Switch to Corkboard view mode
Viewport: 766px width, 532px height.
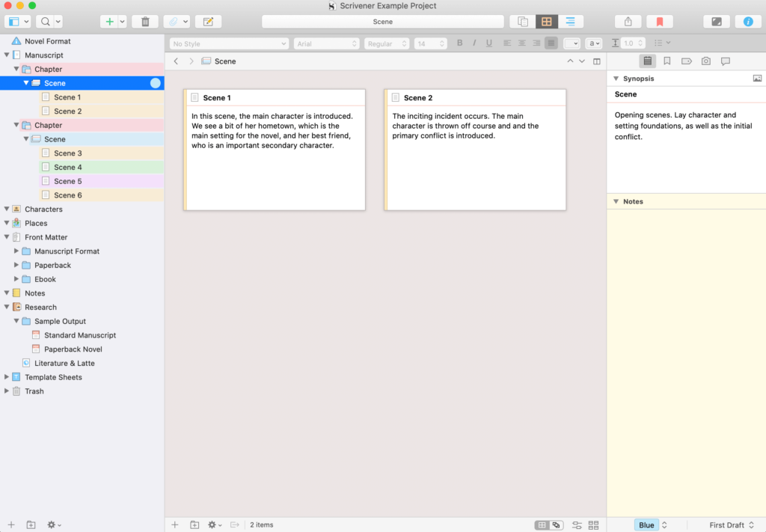click(x=547, y=22)
